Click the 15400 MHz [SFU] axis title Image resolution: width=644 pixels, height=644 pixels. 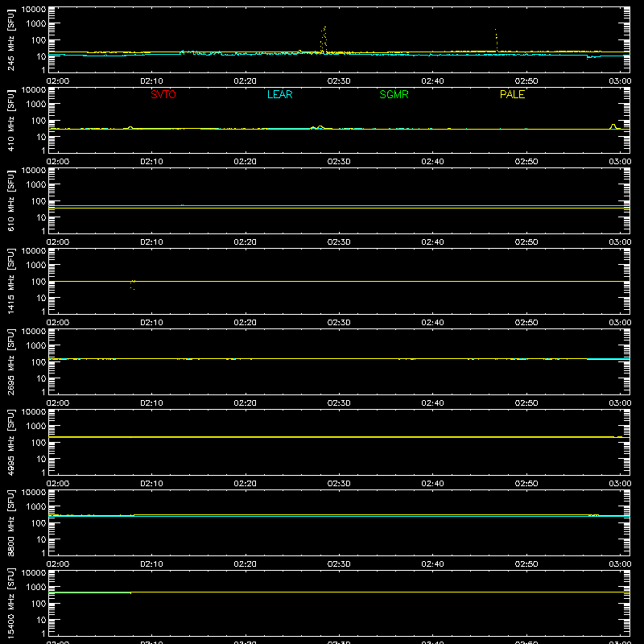pyautogui.click(x=10, y=603)
